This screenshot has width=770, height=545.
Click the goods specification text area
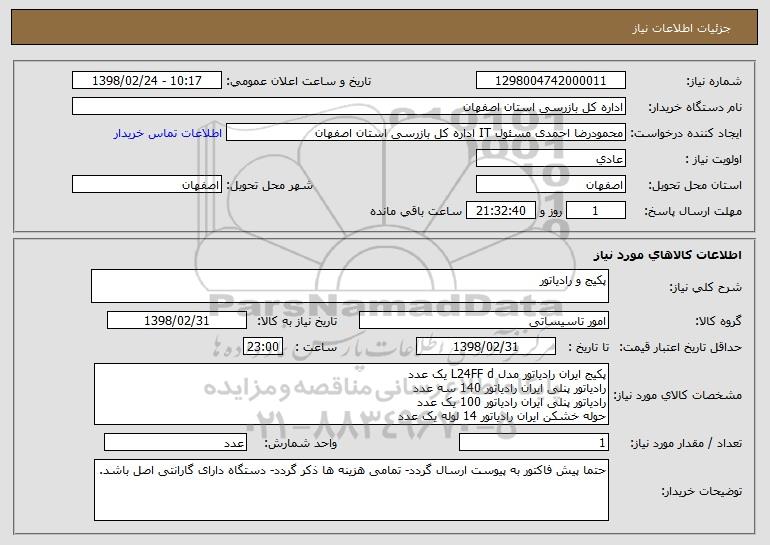coord(351,394)
